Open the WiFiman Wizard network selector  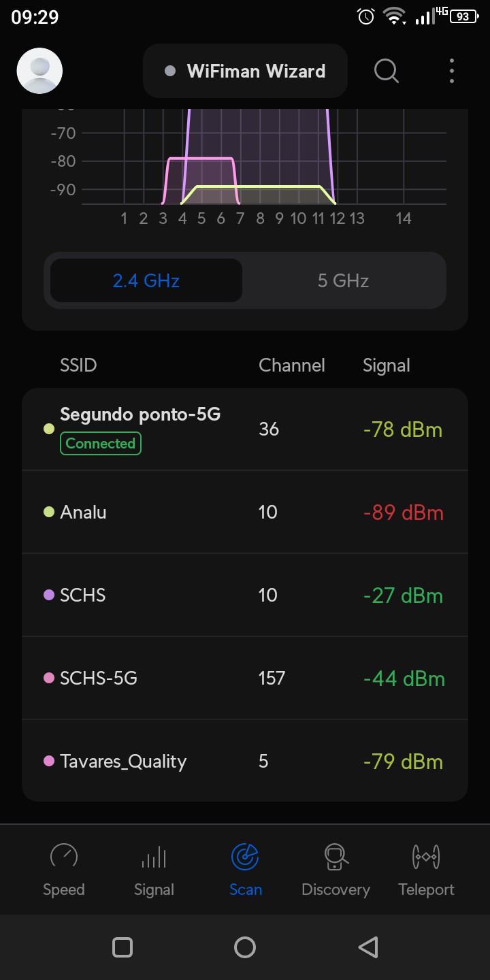pyautogui.click(x=245, y=71)
